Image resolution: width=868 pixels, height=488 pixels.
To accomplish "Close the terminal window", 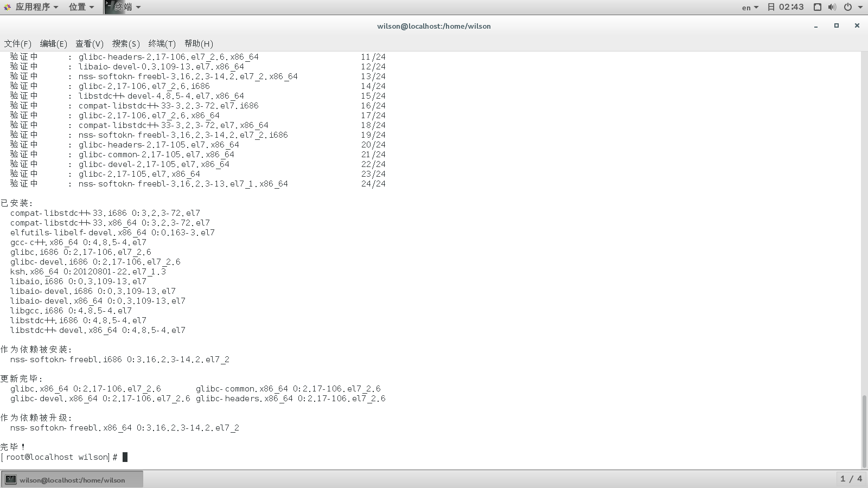I will click(857, 25).
